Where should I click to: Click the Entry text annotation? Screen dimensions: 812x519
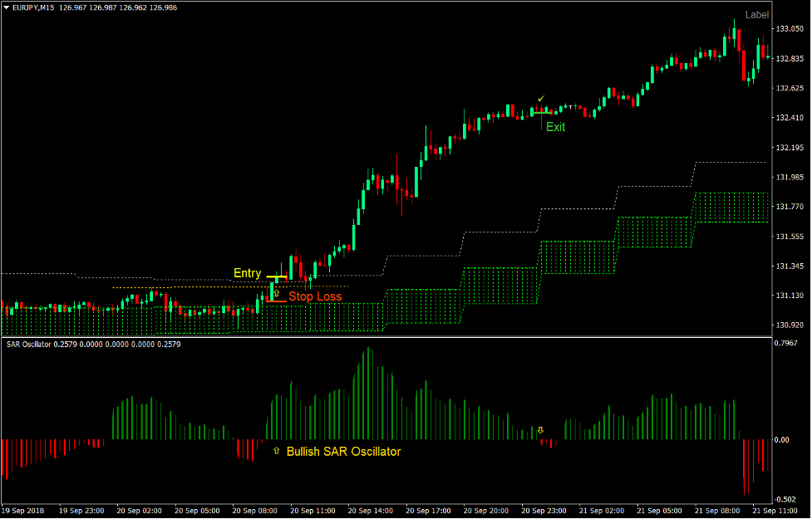pos(247,272)
